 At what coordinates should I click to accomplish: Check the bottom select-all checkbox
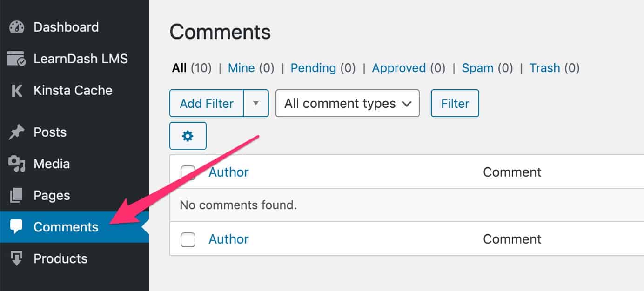[188, 239]
